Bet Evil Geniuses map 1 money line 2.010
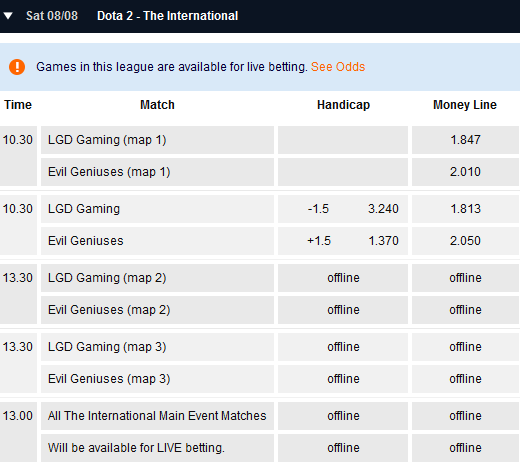The image size is (520, 464). click(x=465, y=172)
